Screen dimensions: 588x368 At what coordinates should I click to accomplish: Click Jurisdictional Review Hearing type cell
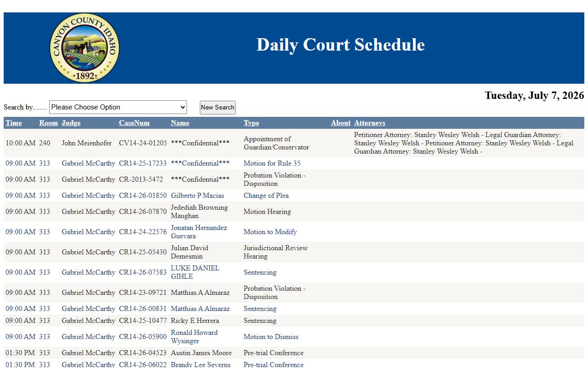pos(276,252)
